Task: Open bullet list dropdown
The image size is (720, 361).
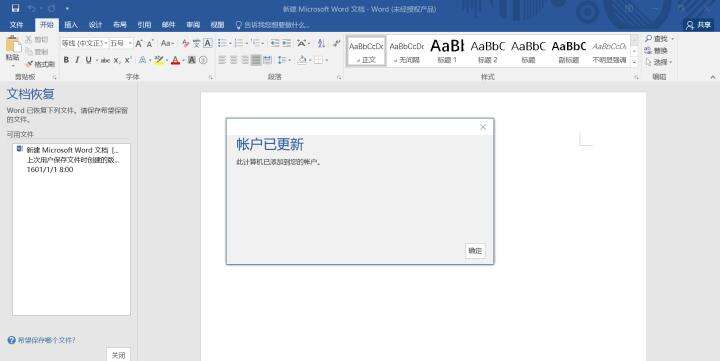Action: point(230,43)
